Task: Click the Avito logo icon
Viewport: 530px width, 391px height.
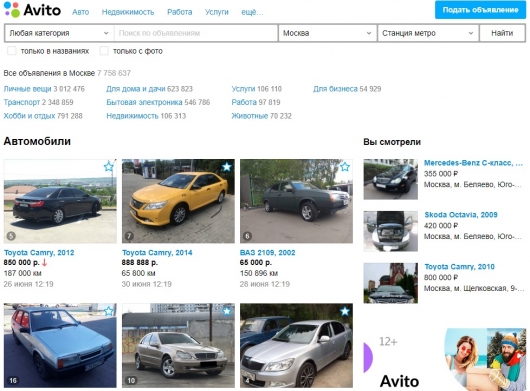Action: pos(12,9)
